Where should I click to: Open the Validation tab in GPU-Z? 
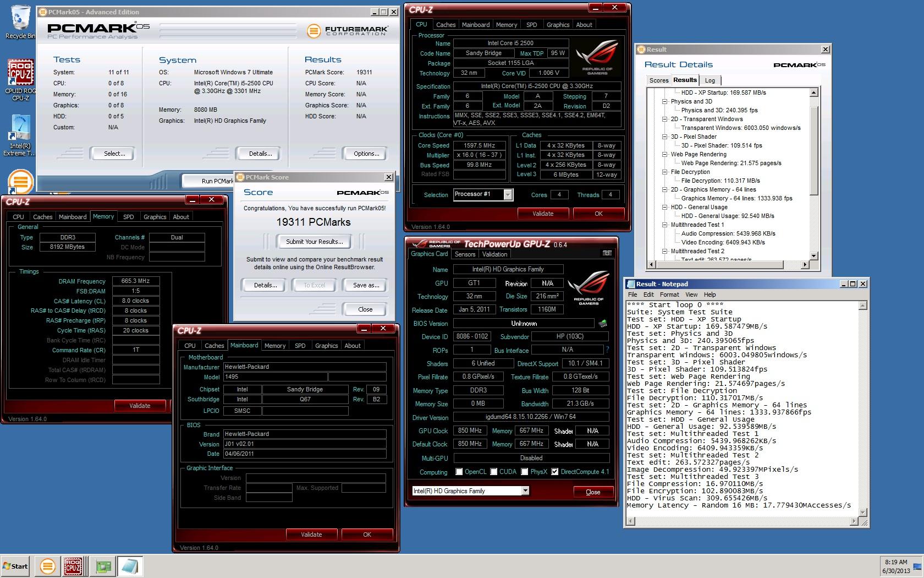[x=494, y=254]
